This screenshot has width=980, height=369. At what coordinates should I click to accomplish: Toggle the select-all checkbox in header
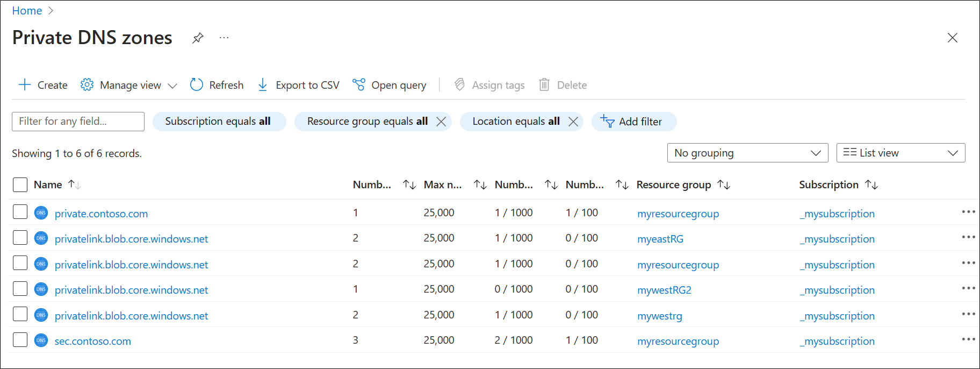pyautogui.click(x=20, y=184)
